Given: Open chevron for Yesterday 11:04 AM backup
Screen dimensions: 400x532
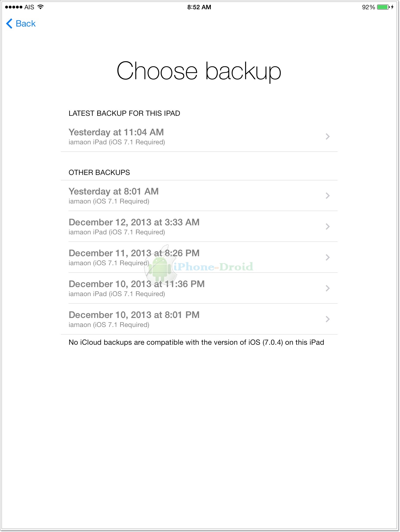Looking at the screenshot, I should tap(328, 137).
